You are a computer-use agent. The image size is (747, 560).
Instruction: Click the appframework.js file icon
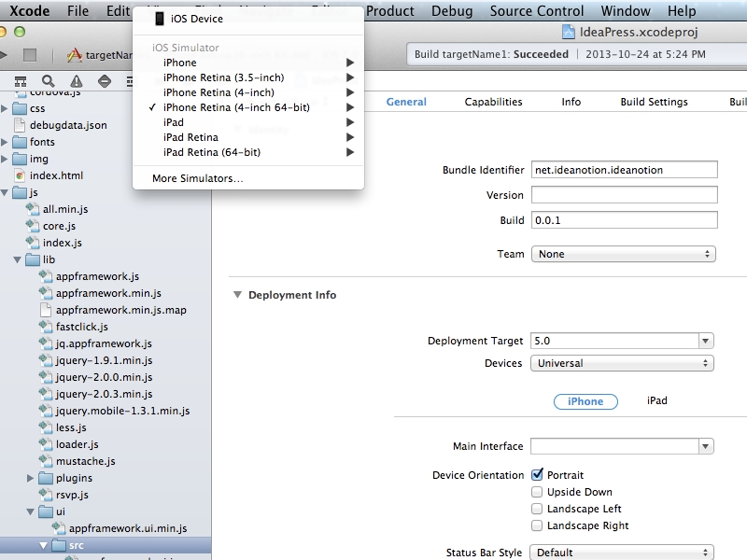point(45,276)
